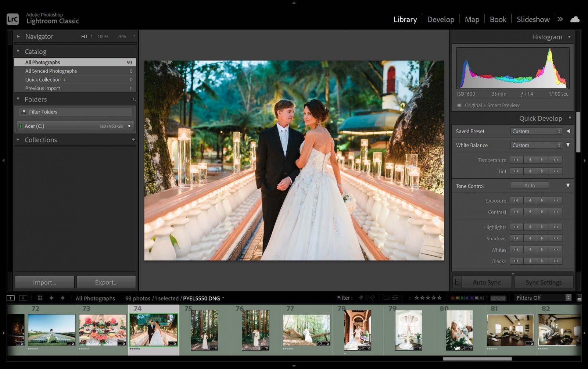The image size is (588, 369).
Task: Go to next photo with forward arrow
Action: pos(62,298)
